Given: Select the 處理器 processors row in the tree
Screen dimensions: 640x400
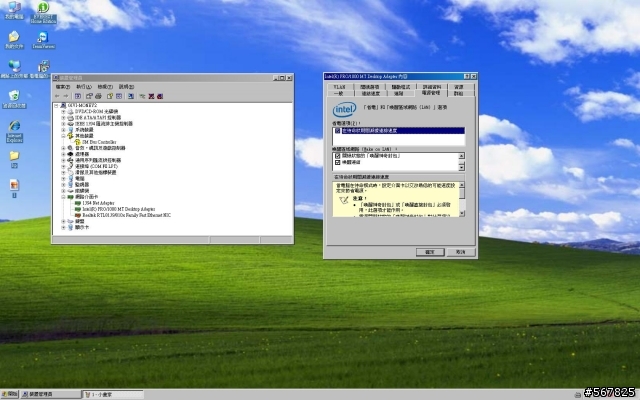Looking at the screenshot, I should (78, 154).
